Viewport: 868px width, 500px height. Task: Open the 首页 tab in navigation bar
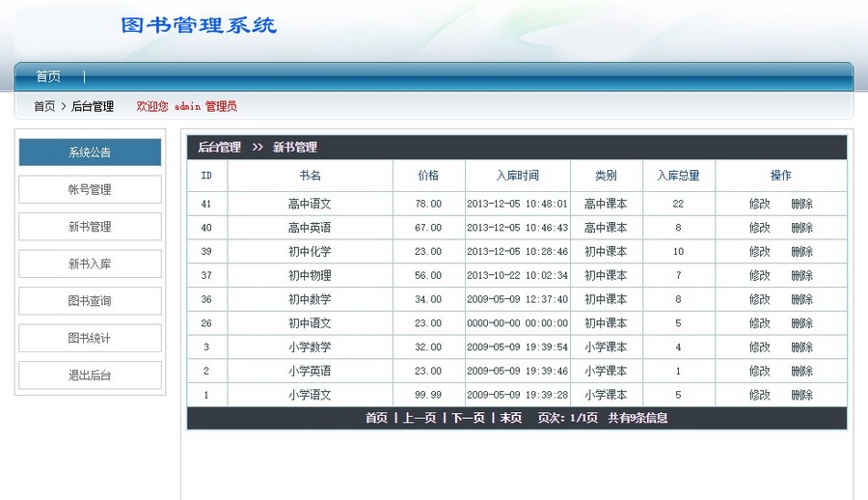[x=48, y=76]
